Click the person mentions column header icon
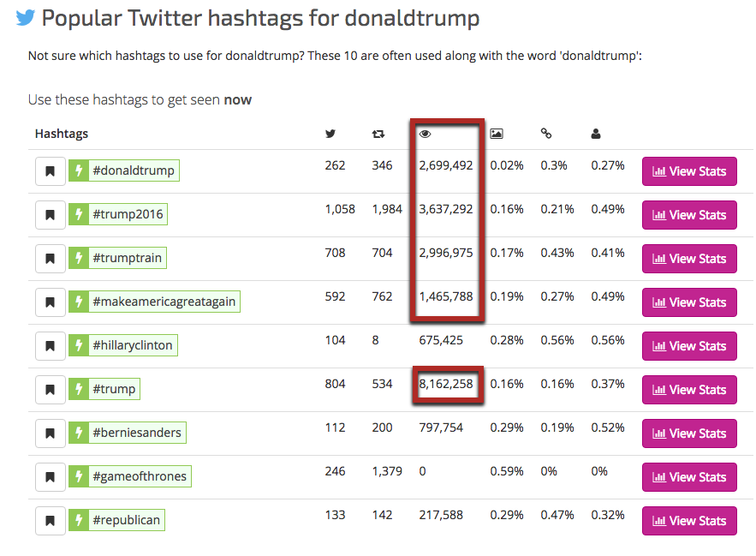This screenshot has width=756, height=556. point(596,134)
